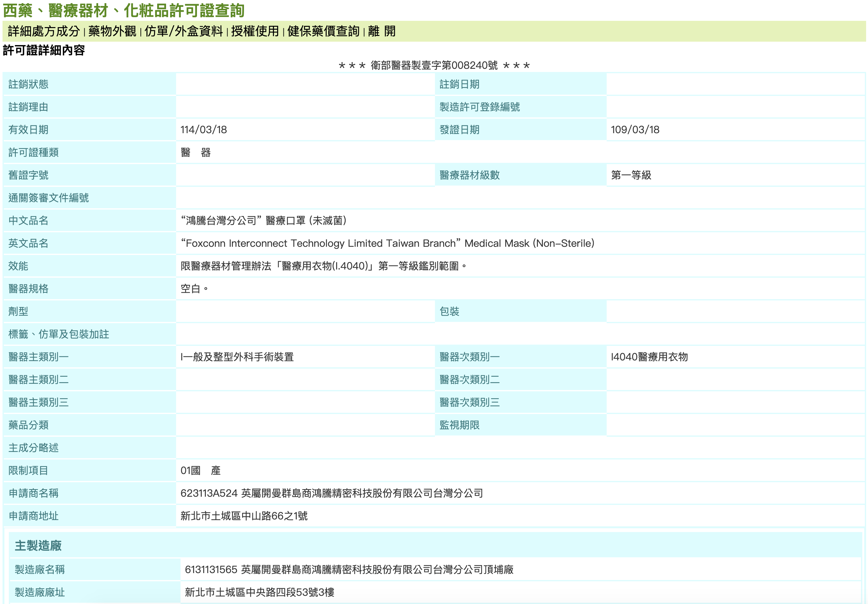The image size is (868, 604).
Task: Click the 許可證詳細內容 heading
Action: (x=44, y=50)
